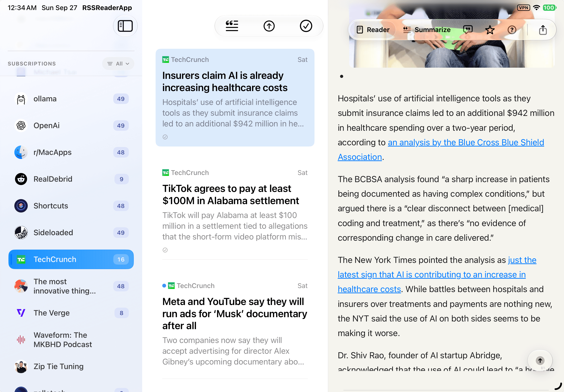Click battery 100 indicator

[x=549, y=8]
